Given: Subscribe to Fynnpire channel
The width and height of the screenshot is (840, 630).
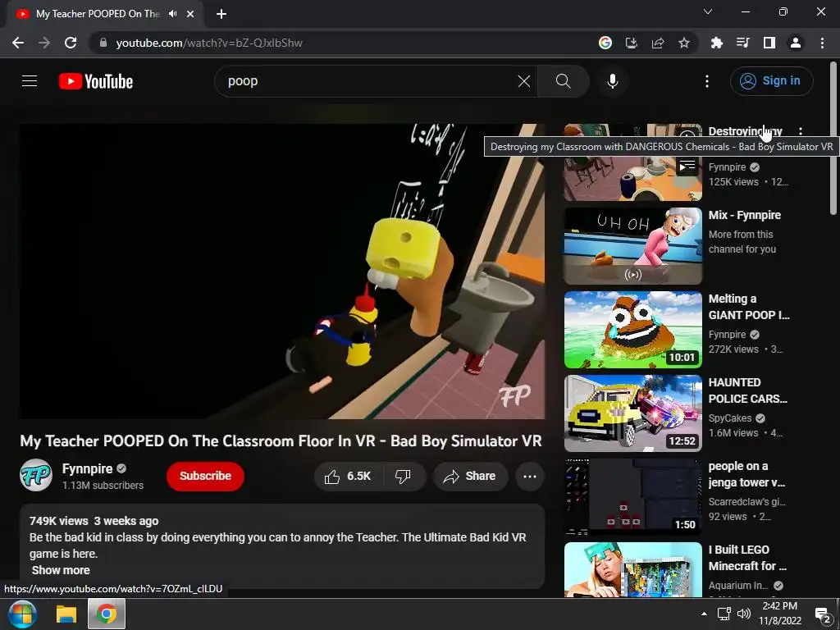Looking at the screenshot, I should 205,477.
